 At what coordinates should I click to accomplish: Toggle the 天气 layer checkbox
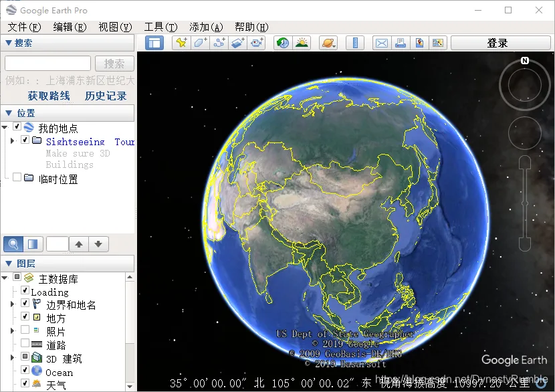25,383
